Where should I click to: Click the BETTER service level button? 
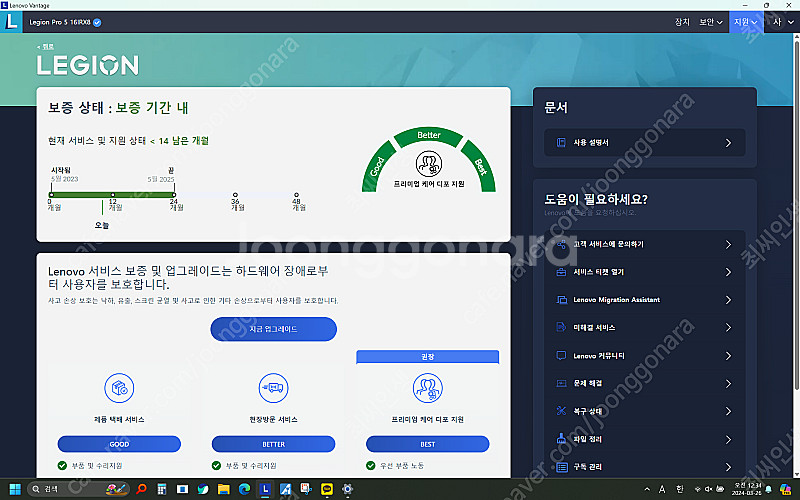pyautogui.click(x=273, y=444)
